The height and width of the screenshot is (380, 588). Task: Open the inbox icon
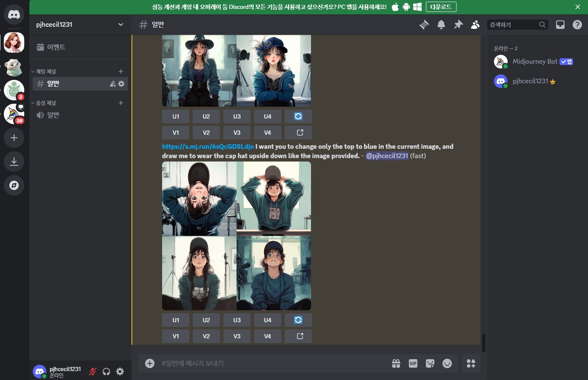(560, 25)
